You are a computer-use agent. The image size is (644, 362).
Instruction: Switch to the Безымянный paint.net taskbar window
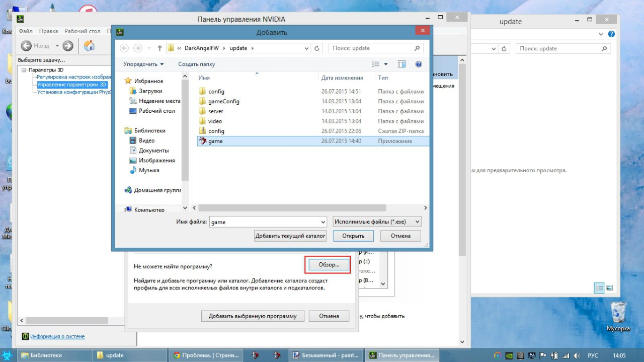tap(326, 355)
